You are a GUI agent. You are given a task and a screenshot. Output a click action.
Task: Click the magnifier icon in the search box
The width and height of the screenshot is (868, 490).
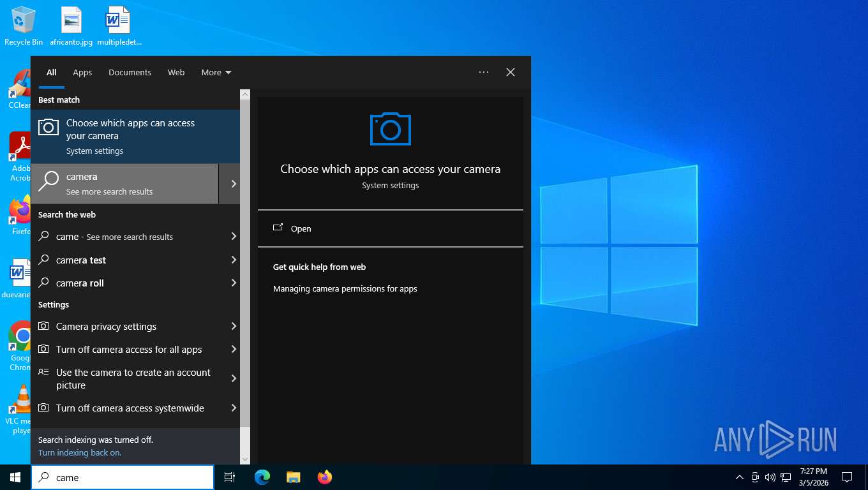(x=44, y=477)
